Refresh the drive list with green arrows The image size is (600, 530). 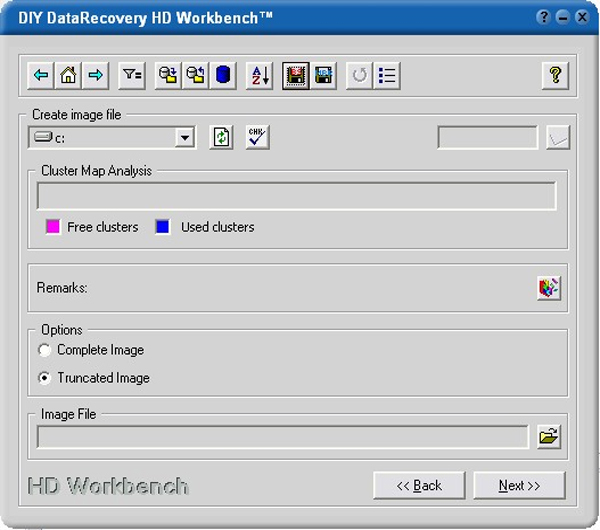pyautogui.click(x=222, y=137)
